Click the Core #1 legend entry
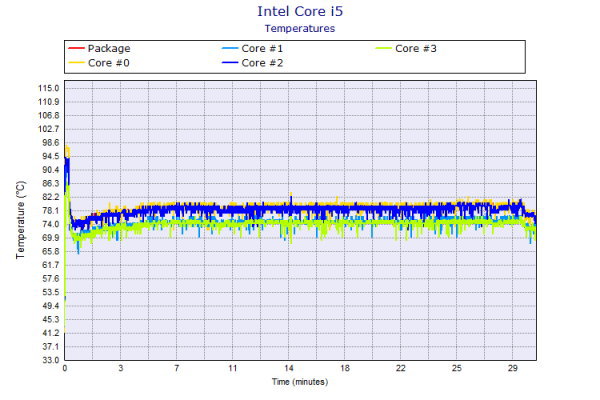The height and width of the screenshot is (400, 600). coord(253,48)
